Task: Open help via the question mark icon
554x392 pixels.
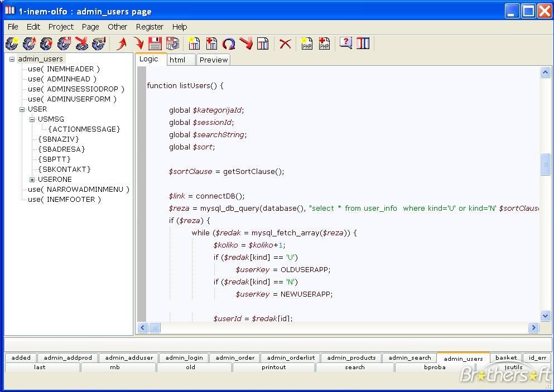Action: click(x=345, y=43)
